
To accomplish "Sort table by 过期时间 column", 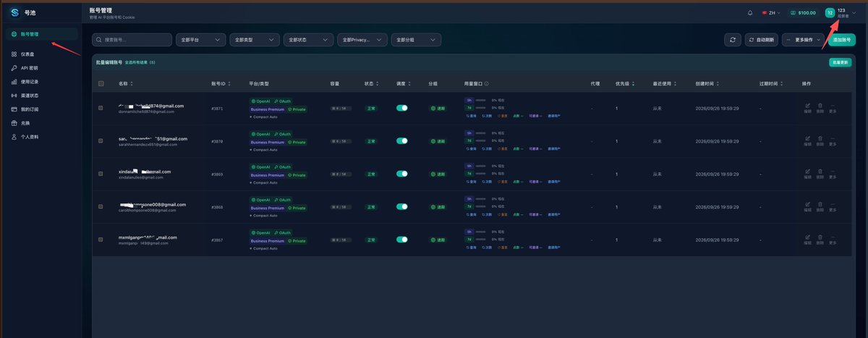I will [771, 84].
